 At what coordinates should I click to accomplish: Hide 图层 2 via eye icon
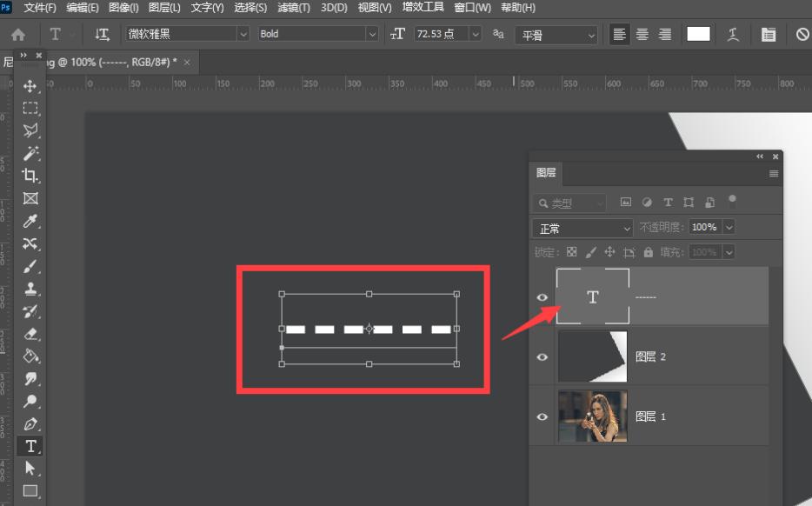click(542, 356)
